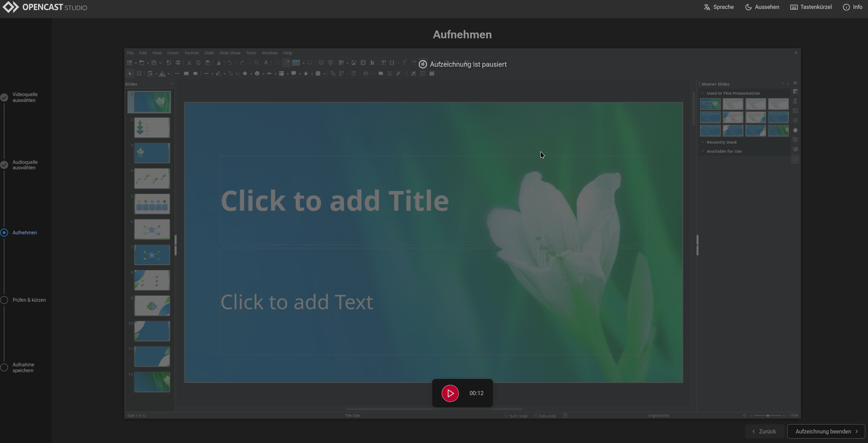Select the smiley Symbol Shapes tool

257,74
